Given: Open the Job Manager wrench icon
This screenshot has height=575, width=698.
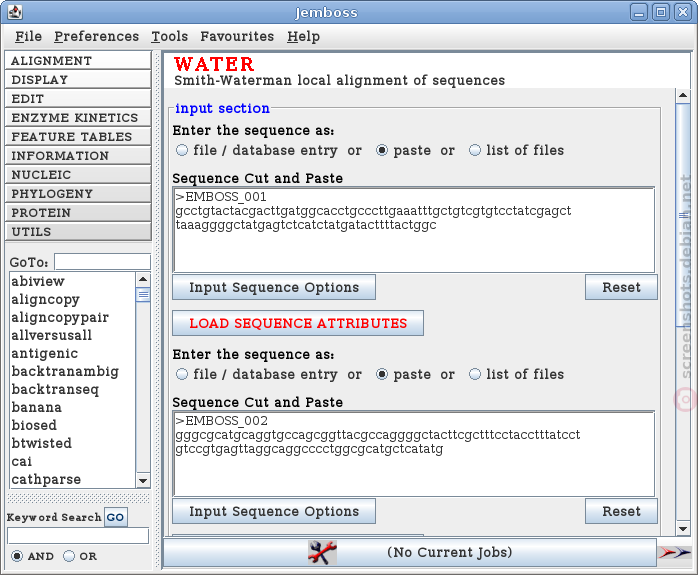Looking at the screenshot, I should 322,553.
